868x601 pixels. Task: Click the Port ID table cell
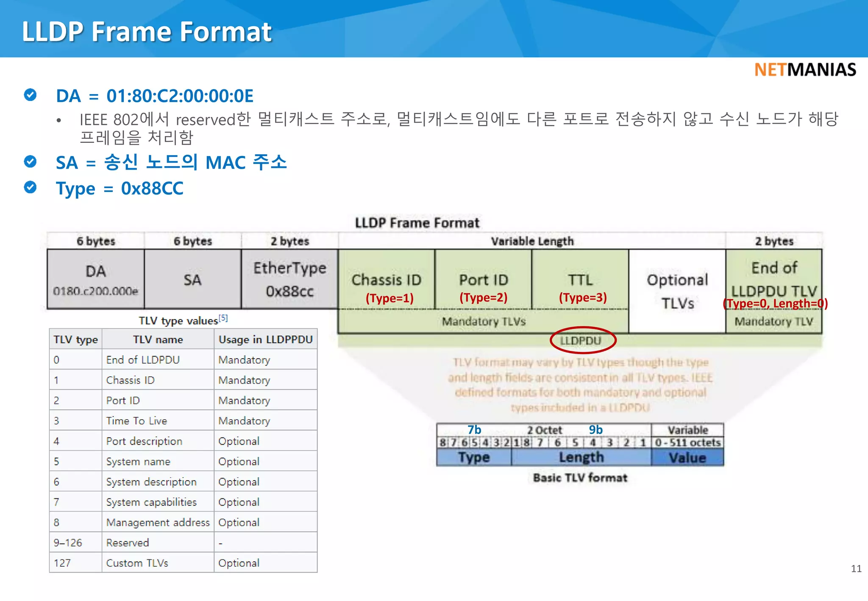(158, 401)
